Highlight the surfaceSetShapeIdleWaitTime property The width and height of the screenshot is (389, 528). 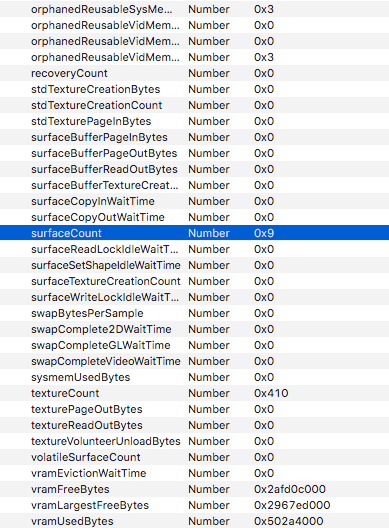click(x=194, y=265)
